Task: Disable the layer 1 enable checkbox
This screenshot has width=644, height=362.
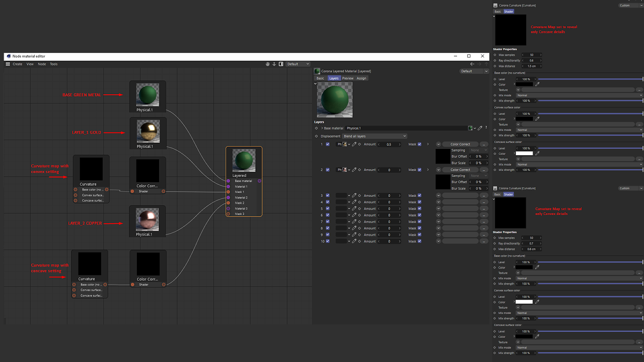Action: 328,144
